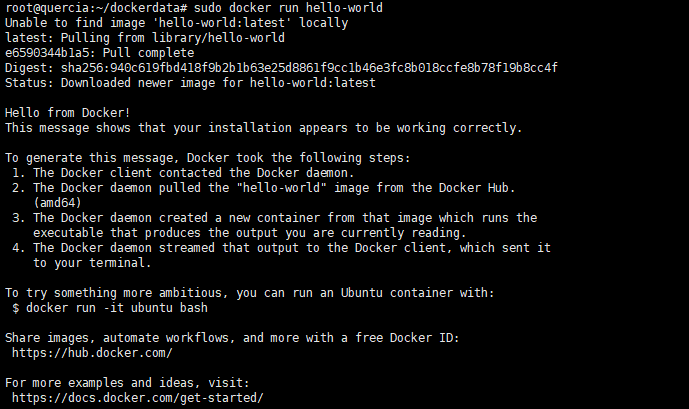Click the 'For more examples and ideas' line
The height and width of the screenshot is (409, 689).
(x=127, y=383)
